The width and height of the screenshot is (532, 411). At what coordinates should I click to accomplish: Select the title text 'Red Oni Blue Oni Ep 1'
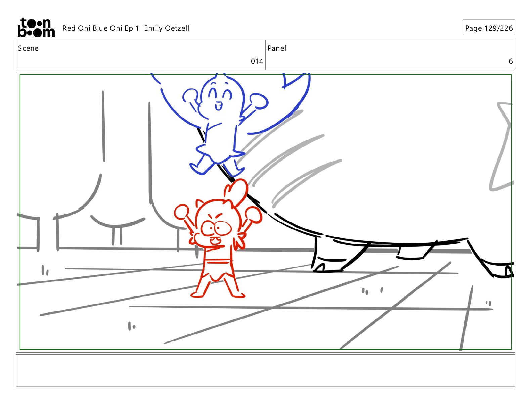(101, 28)
